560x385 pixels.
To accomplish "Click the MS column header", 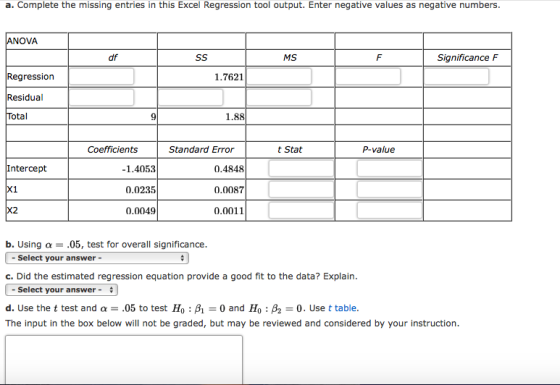I will coord(290,58).
